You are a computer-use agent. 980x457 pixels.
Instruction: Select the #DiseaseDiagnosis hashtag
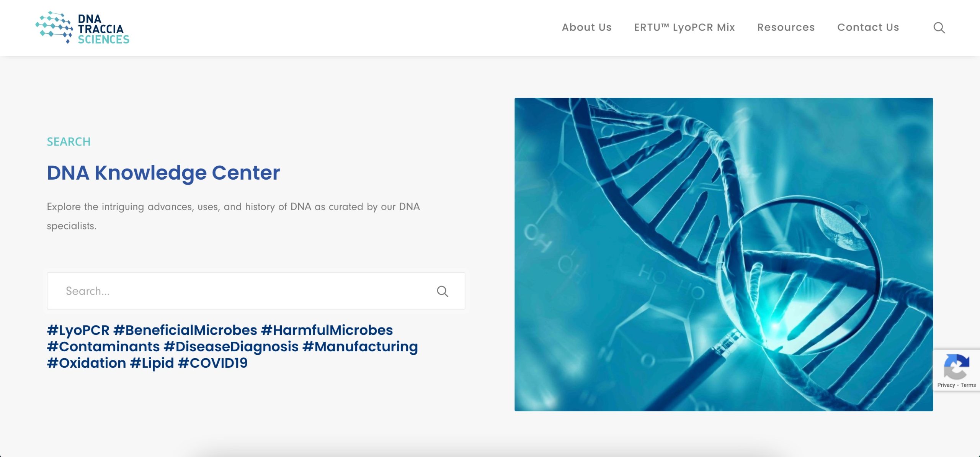point(231,347)
